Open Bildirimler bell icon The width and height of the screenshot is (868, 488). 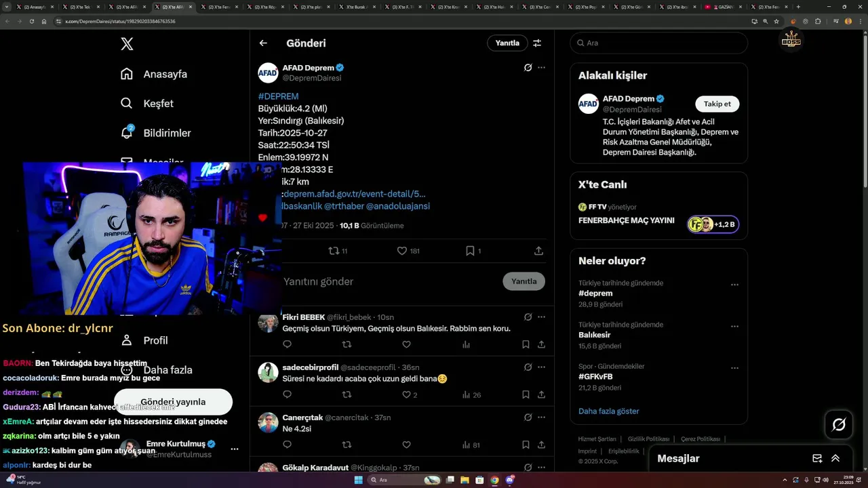127,133
